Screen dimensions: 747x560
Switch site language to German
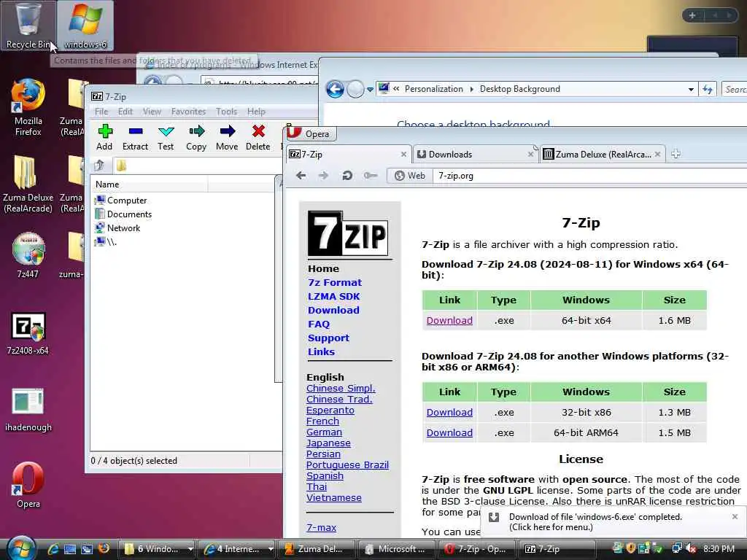point(324,432)
